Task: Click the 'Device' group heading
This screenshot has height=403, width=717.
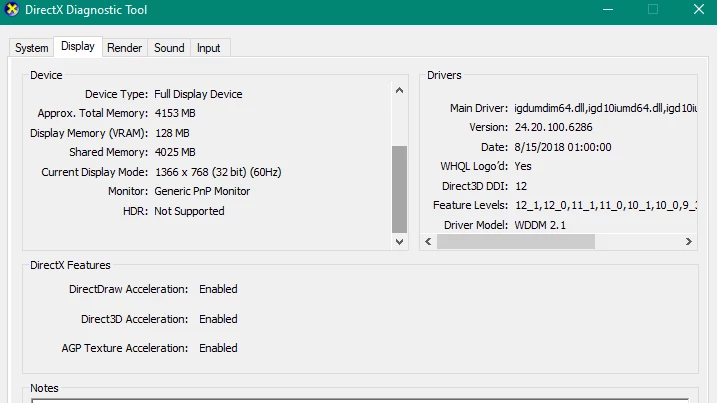Action: 46,75
